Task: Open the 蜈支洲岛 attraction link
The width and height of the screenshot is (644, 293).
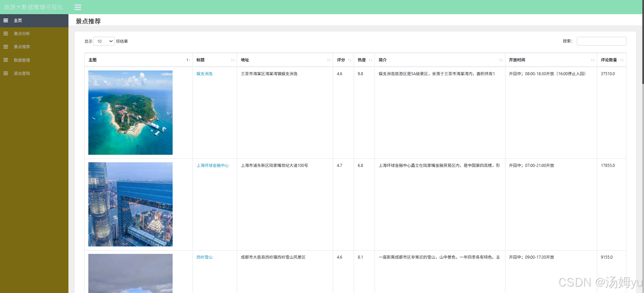Action: coord(204,74)
